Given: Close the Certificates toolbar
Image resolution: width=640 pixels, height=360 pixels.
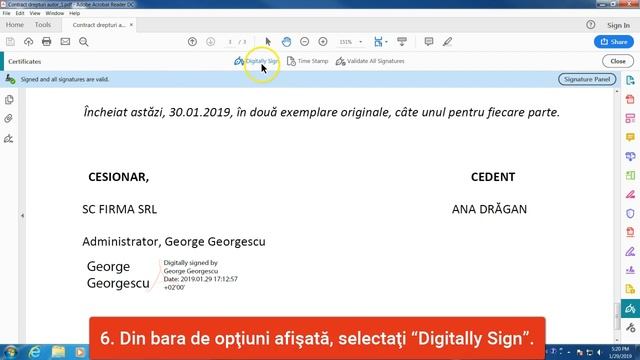Looking at the screenshot, I should click(x=618, y=61).
